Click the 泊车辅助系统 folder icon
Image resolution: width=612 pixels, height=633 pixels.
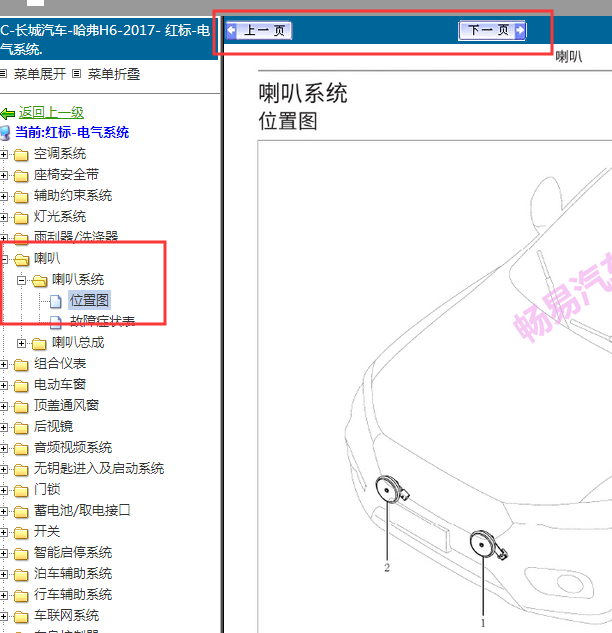[x=21, y=574]
